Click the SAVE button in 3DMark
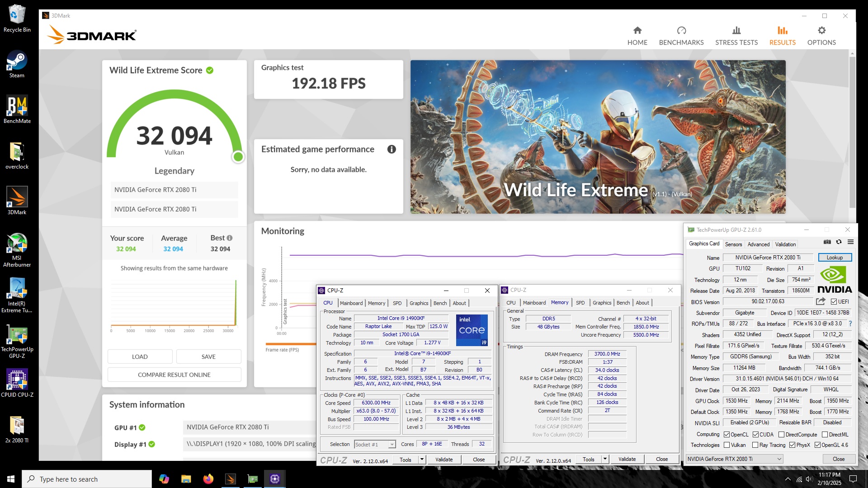The width and height of the screenshot is (868, 488). 208,357
